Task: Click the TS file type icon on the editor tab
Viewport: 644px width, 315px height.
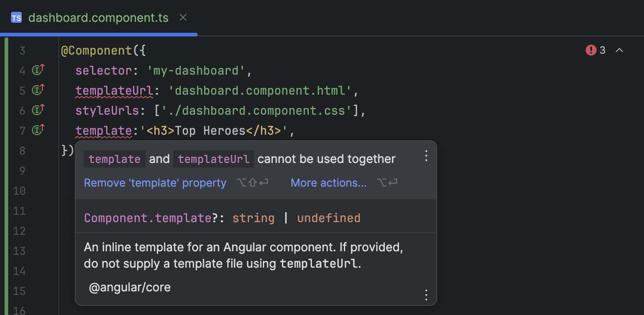Action: coord(16,17)
